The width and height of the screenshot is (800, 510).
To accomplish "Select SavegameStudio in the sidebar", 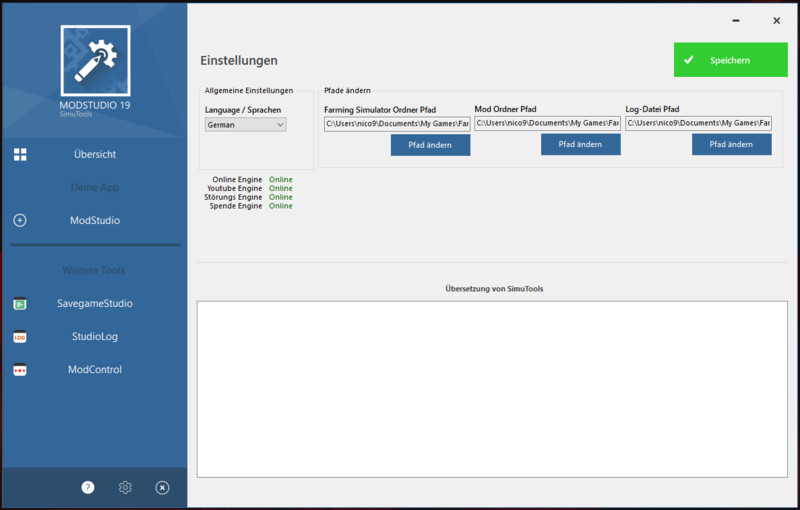I will 95,303.
